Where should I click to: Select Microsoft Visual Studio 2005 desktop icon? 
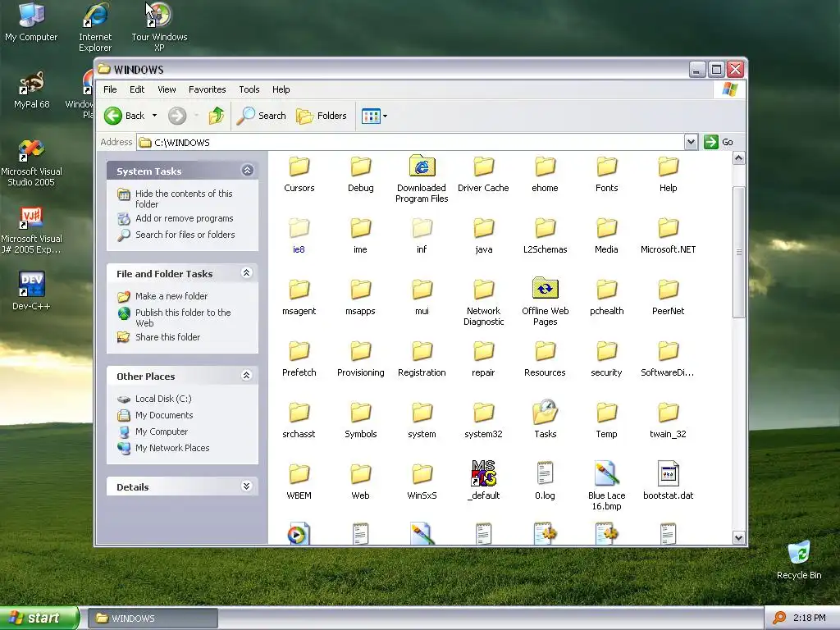(x=31, y=162)
